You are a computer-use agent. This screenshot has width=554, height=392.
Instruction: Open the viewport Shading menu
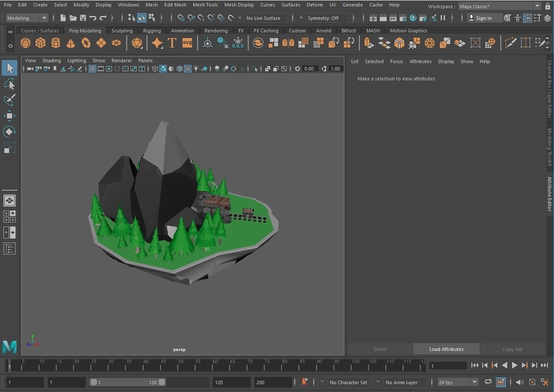[x=51, y=61]
